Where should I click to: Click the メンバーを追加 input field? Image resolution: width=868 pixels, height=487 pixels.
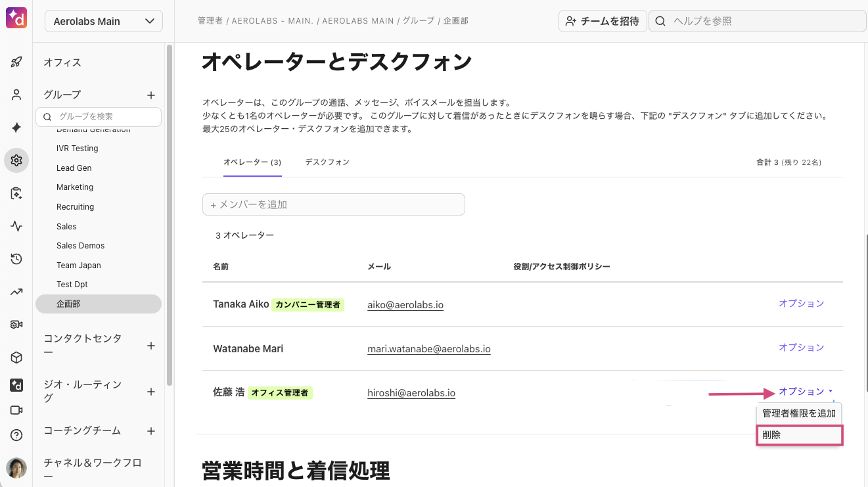click(333, 204)
